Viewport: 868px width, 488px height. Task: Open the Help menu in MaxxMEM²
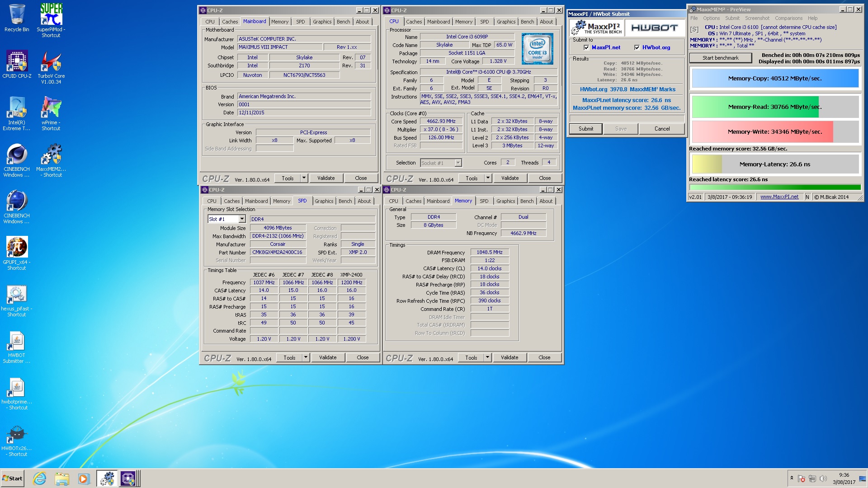(x=812, y=18)
